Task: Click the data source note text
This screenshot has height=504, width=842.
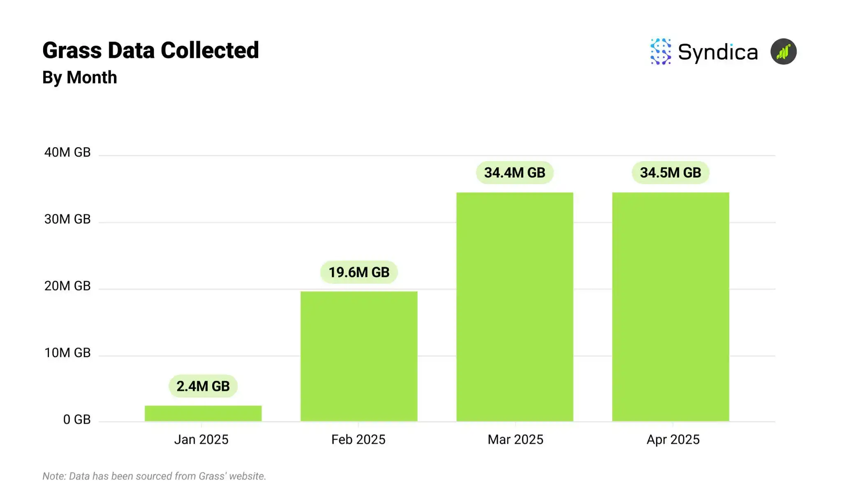Action: 154,476
